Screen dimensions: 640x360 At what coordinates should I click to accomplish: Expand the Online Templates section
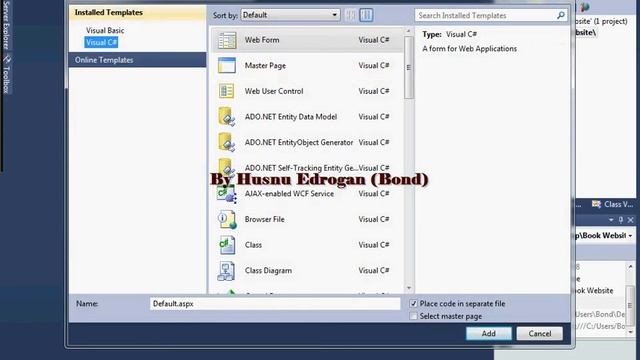(x=137, y=60)
